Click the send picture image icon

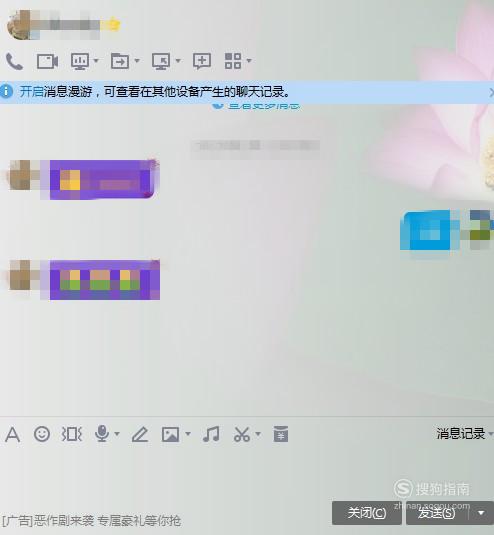[x=170, y=435]
